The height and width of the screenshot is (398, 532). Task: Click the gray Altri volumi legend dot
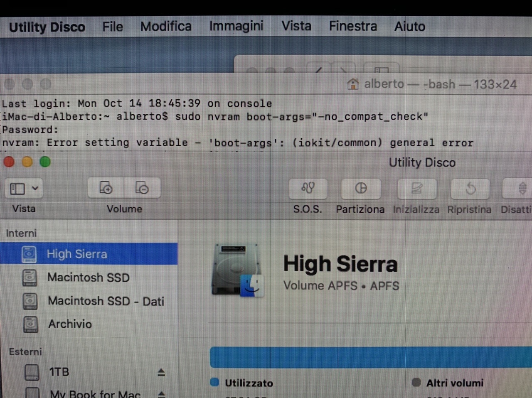[x=416, y=382]
